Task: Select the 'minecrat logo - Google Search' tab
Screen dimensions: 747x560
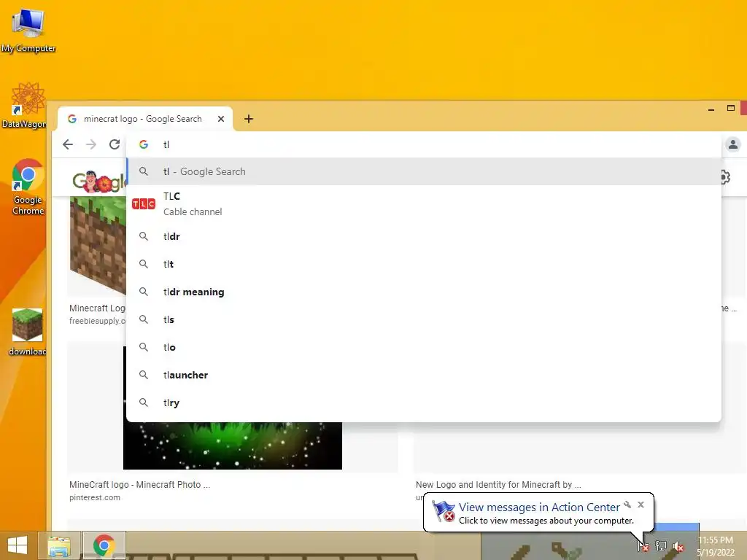Action: [145, 119]
